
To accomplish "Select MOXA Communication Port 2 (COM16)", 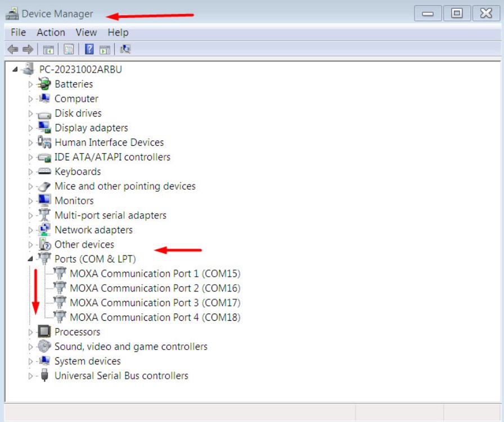I will coord(155,288).
